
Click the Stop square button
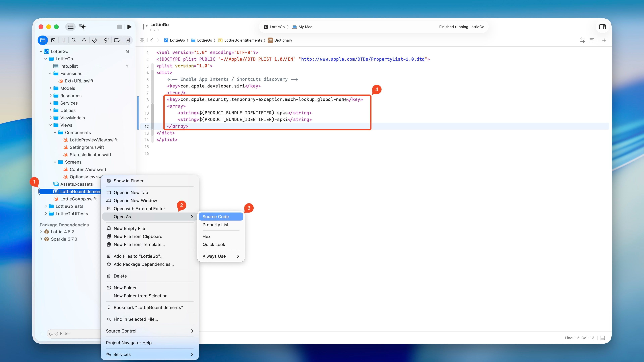click(x=120, y=27)
